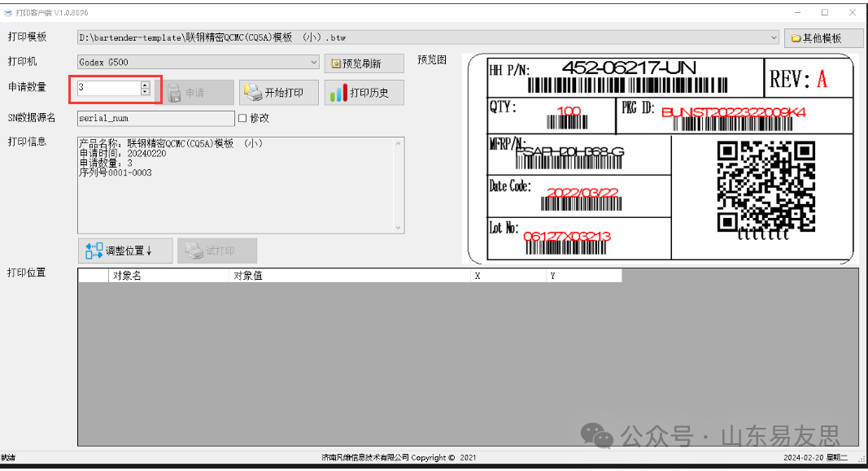Click the REV: A field in preview
Viewport: 868px width, 471px height.
[x=798, y=79]
